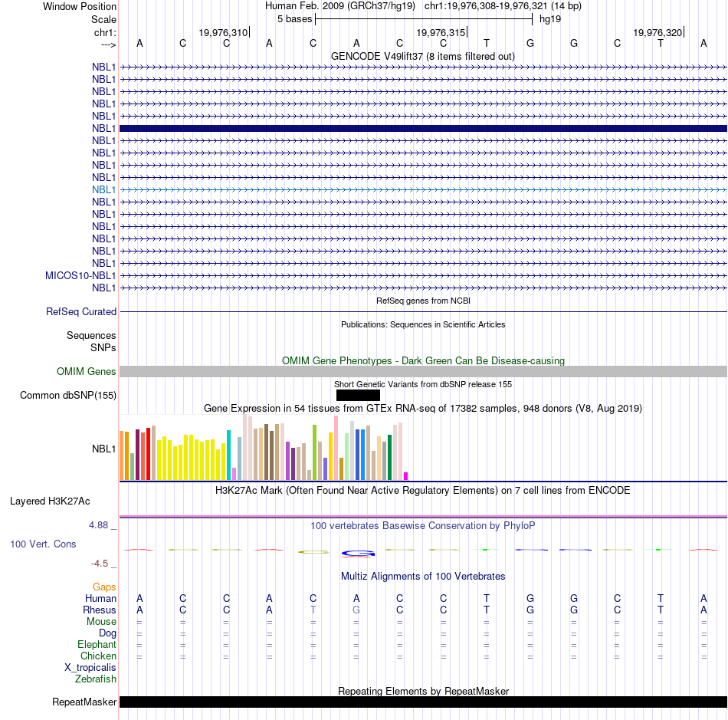Select the Elephant alignment row label

pos(97,644)
